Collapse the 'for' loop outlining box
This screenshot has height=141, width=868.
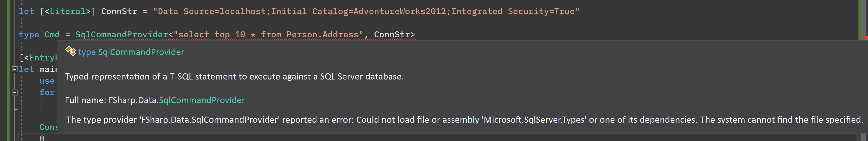(x=14, y=92)
